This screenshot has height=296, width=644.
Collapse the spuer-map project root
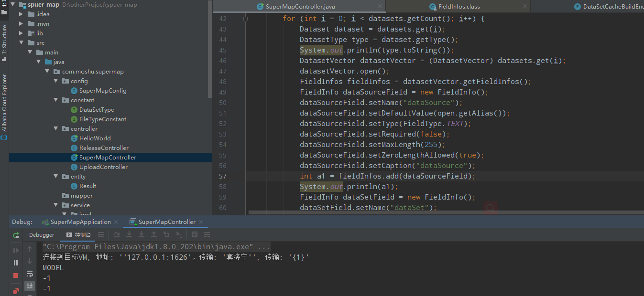[13, 5]
